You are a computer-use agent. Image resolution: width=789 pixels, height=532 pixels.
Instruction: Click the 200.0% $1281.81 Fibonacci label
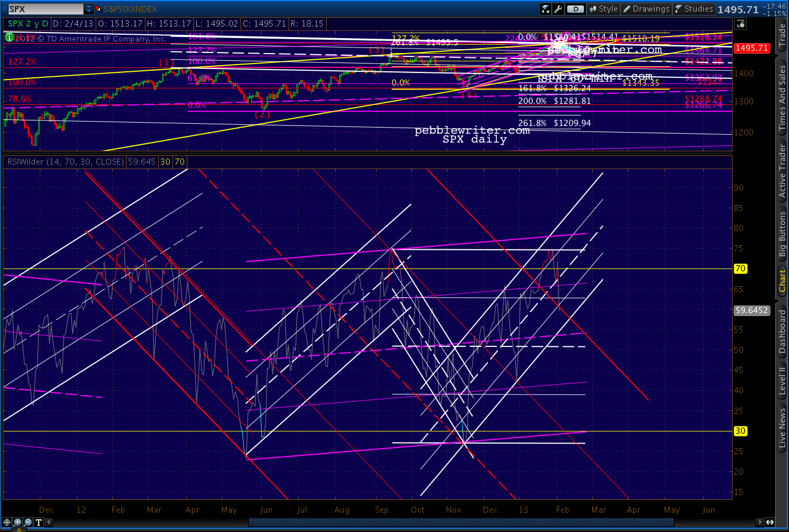[555, 101]
